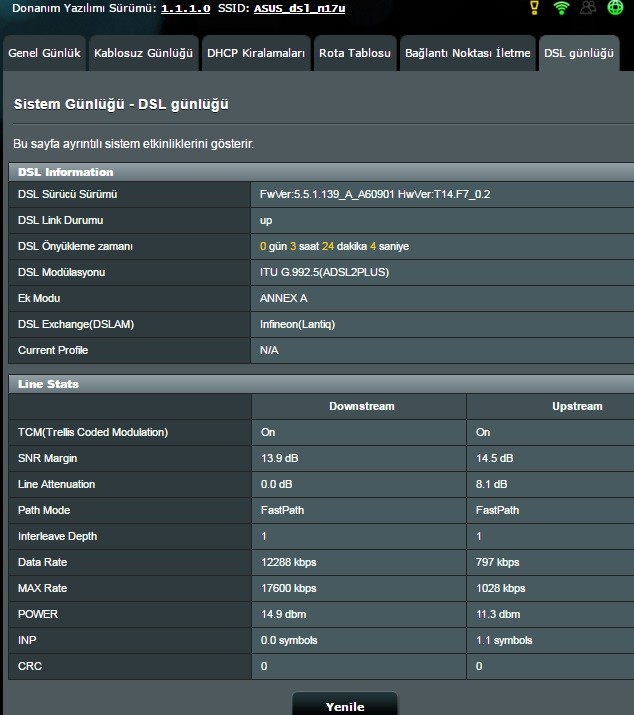634x715 pixels.
Task: Click the DSL Exchange(DSLAM) label
Action: pyautogui.click(x=76, y=324)
